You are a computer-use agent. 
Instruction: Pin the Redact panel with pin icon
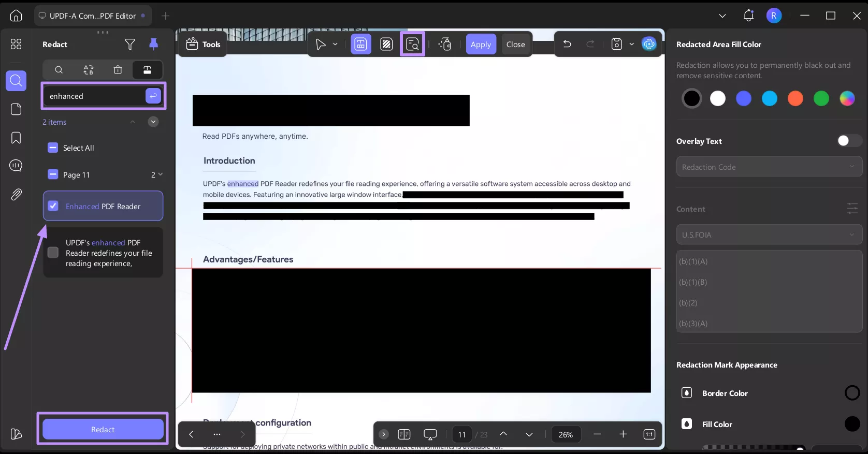tap(153, 45)
